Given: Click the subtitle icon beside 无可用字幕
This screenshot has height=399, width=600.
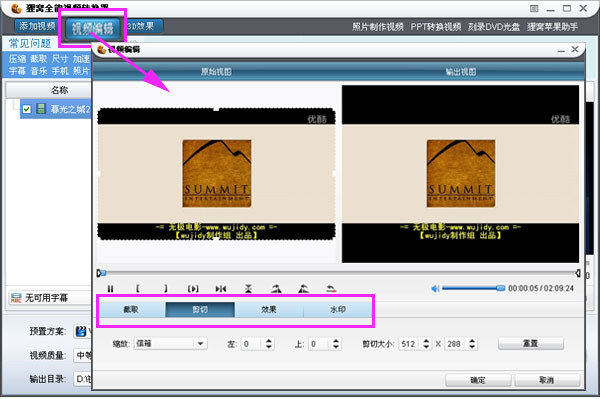Looking at the screenshot, I should click(x=16, y=298).
